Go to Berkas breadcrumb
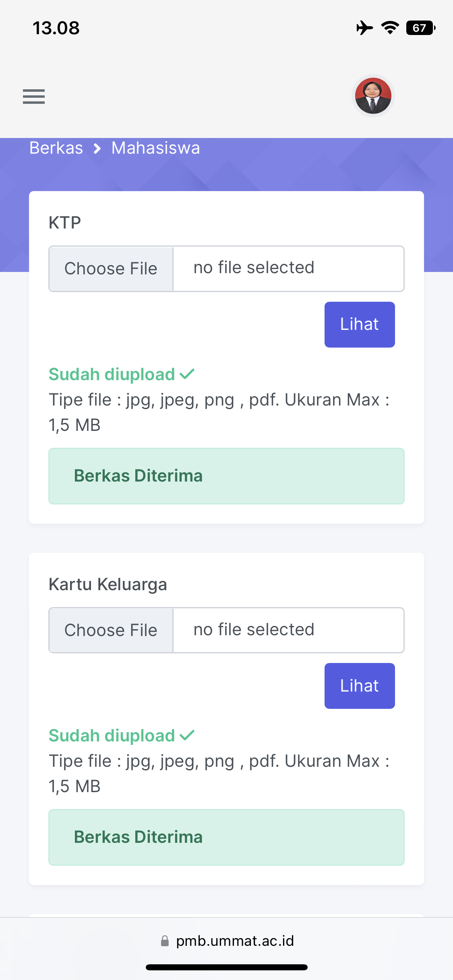The width and height of the screenshot is (453, 980). [x=56, y=148]
